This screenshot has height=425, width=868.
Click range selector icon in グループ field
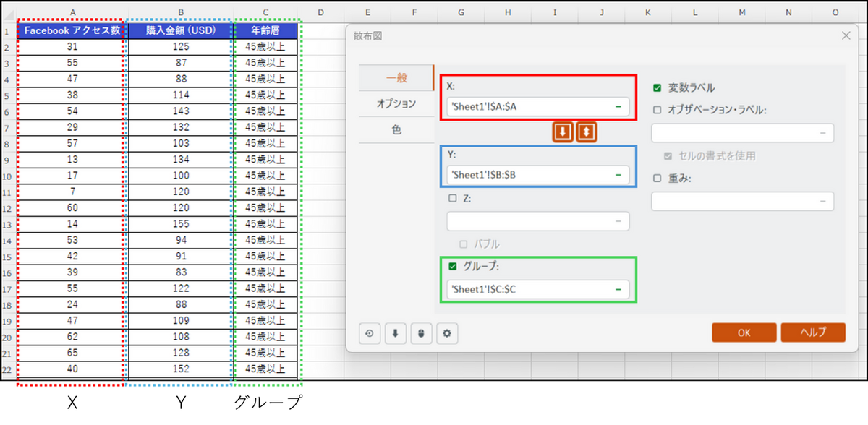[x=618, y=289]
